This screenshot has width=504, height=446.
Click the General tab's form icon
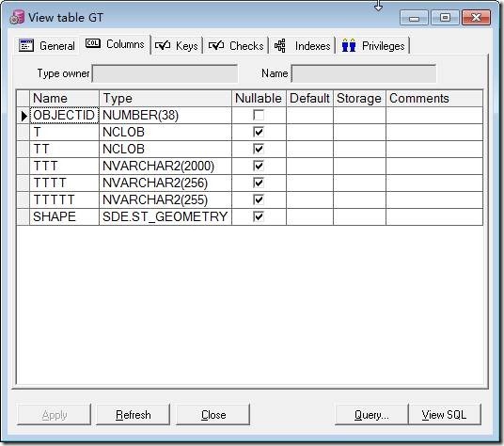tap(26, 46)
